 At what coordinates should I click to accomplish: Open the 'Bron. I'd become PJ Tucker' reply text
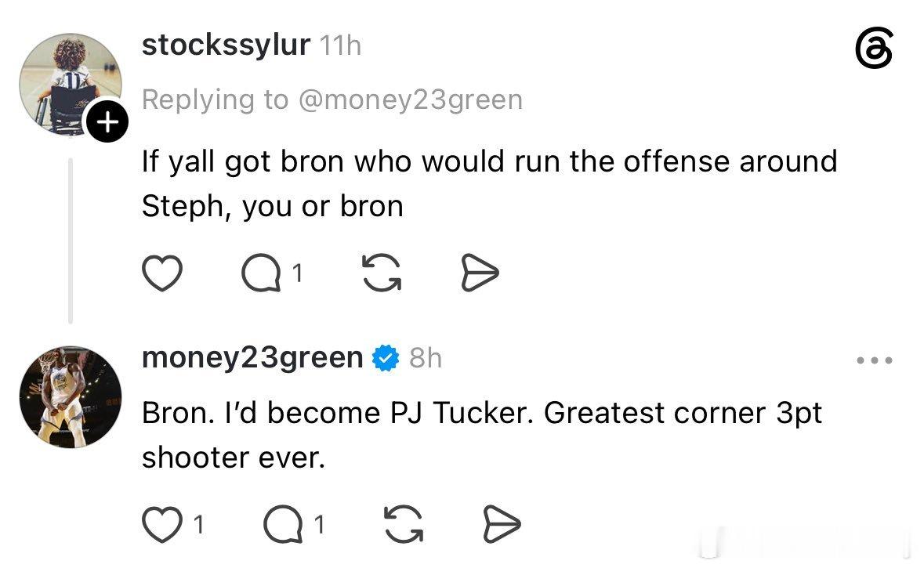click(481, 435)
